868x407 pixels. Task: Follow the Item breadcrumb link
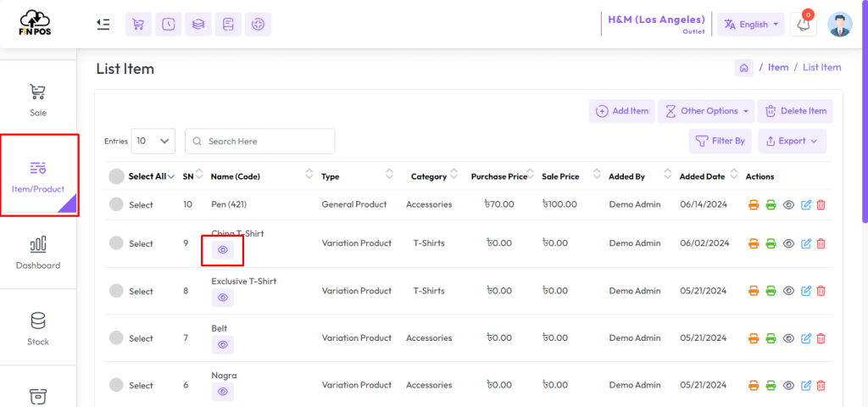[778, 68]
